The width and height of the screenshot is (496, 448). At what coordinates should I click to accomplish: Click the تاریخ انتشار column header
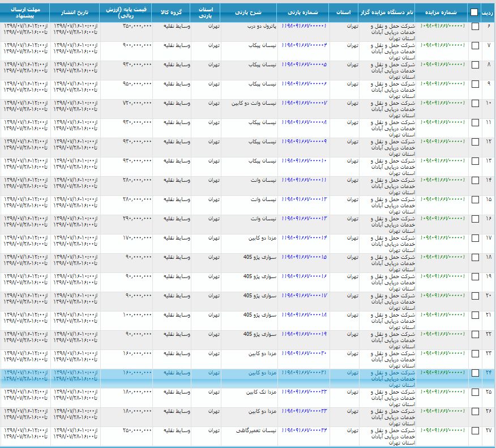pyautogui.click(x=75, y=12)
